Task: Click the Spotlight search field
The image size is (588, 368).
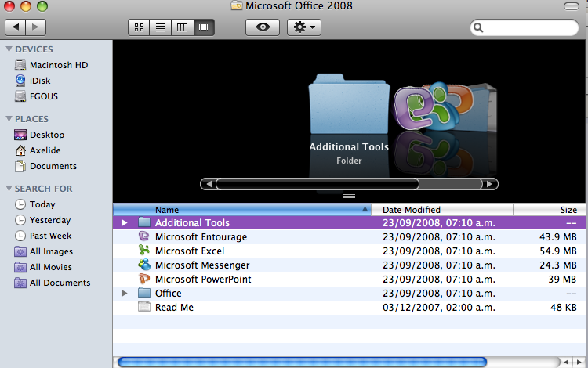Action: [524, 27]
